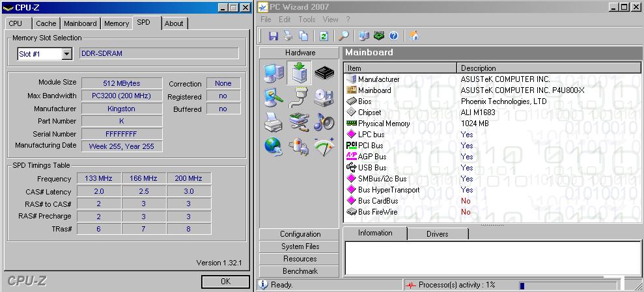
Task: Open the Drivers tab
Action: 437,234
